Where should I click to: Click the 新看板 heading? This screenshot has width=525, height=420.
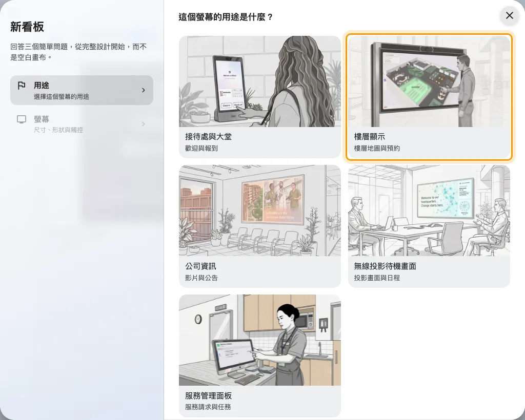(27, 27)
